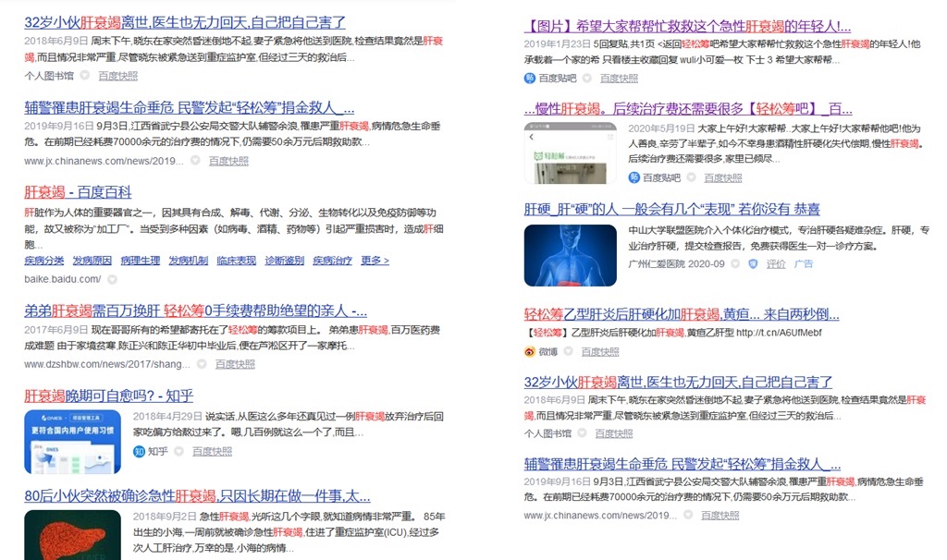Viewport: 947px width, 560px height.
Task: Click the blue shield icon beside 评价
Action: point(753,263)
